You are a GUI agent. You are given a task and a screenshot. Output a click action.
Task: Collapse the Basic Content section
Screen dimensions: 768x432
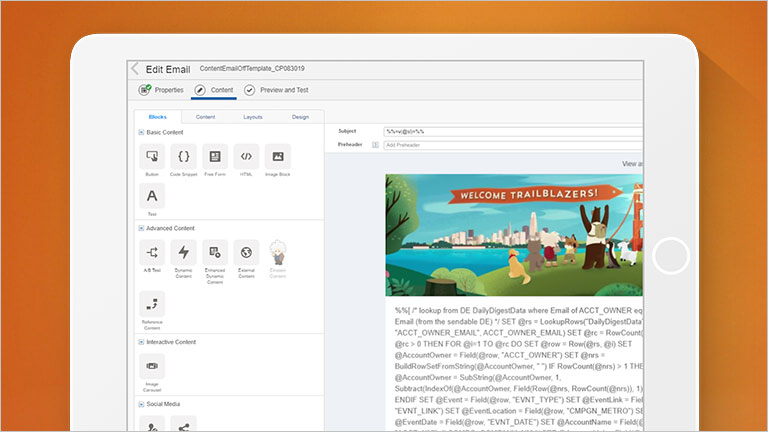tap(141, 132)
